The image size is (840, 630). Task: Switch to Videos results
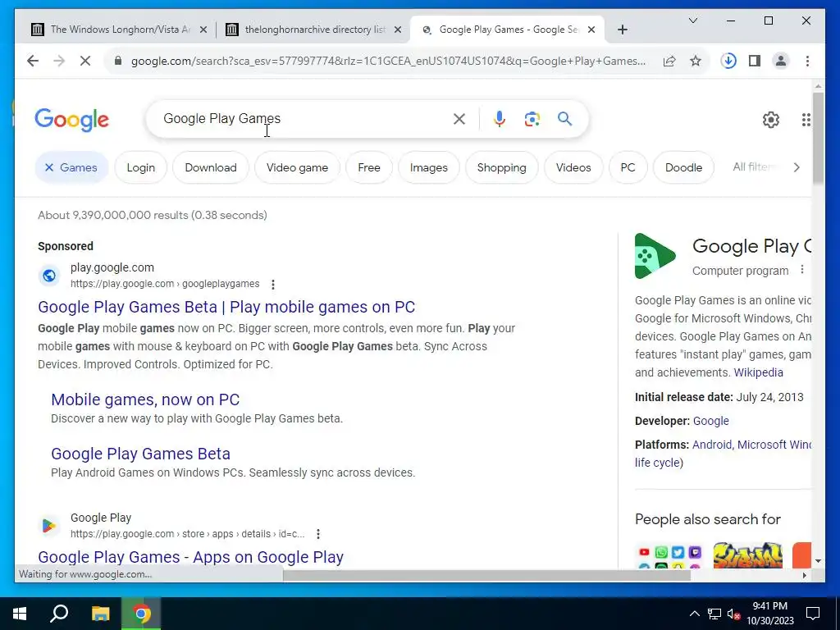(573, 167)
